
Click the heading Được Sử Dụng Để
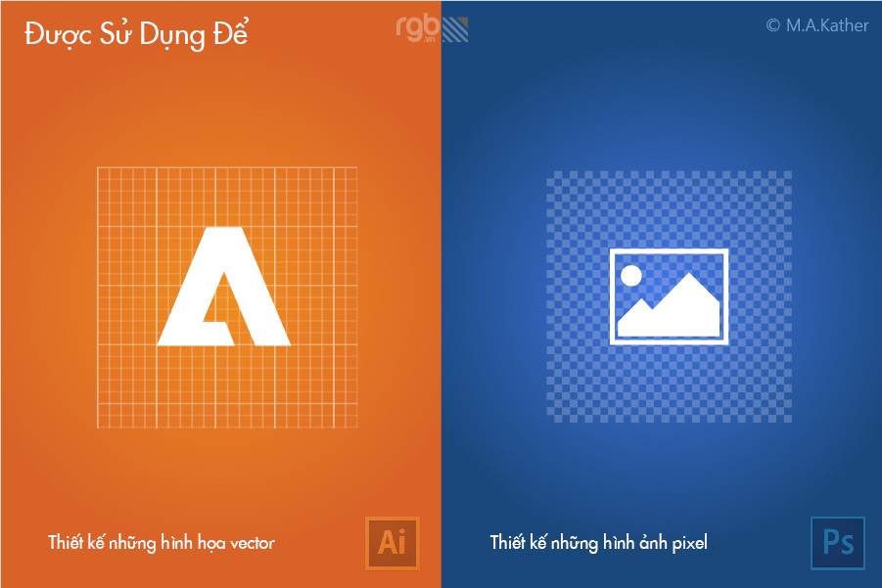pos(136,33)
